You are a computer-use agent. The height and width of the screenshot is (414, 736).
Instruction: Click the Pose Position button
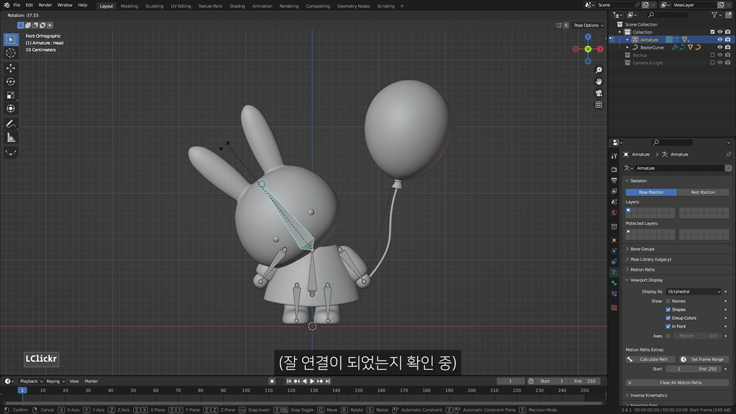click(x=651, y=192)
